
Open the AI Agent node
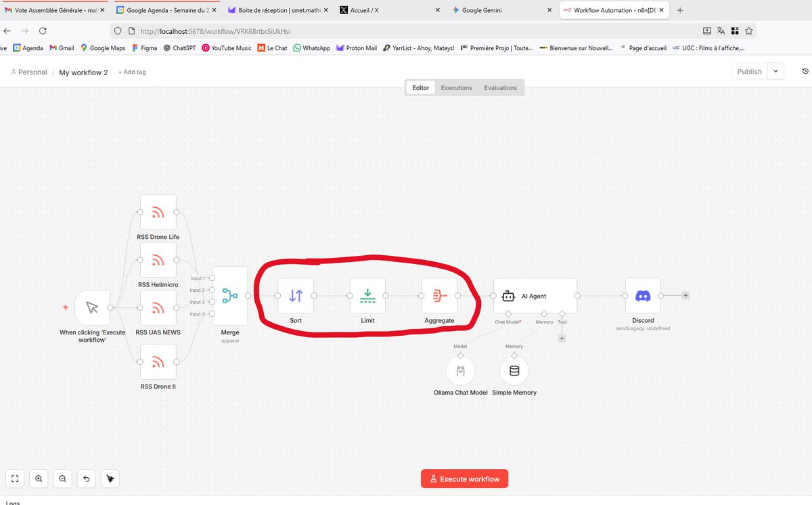click(x=535, y=296)
